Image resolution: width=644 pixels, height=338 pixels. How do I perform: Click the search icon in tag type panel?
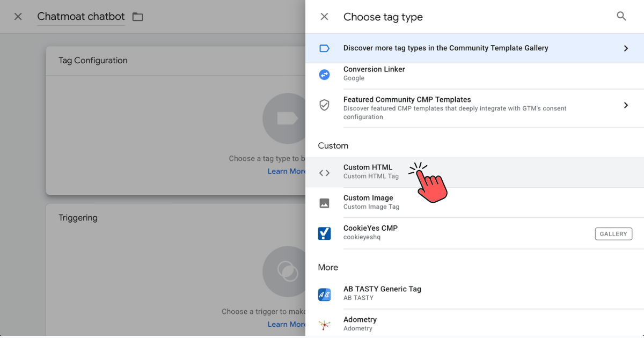point(621,17)
